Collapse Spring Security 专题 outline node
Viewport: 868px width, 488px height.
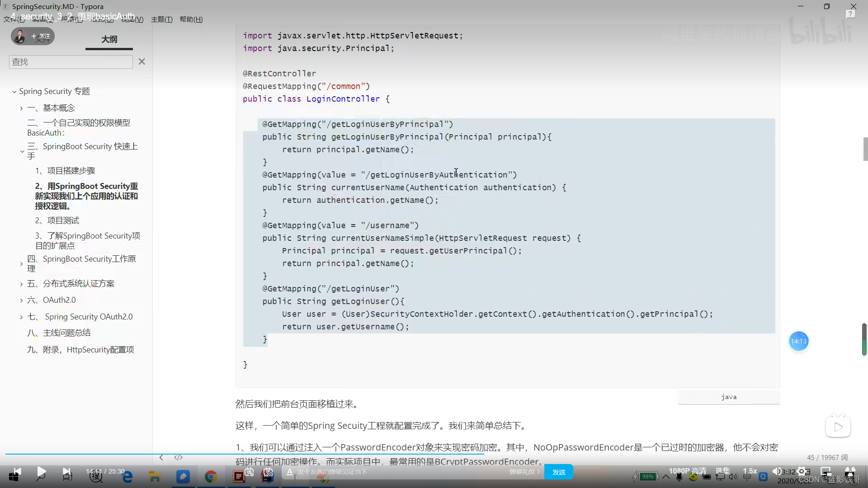pos(14,92)
